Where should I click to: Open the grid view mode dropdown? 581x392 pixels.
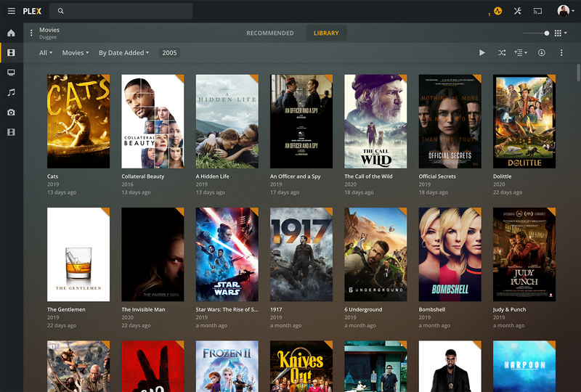(x=560, y=33)
